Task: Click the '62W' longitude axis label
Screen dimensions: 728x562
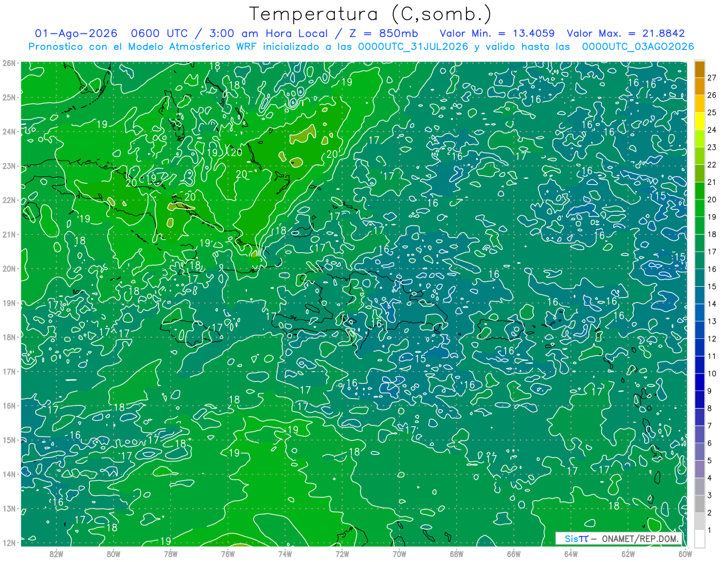Action: pos(627,554)
